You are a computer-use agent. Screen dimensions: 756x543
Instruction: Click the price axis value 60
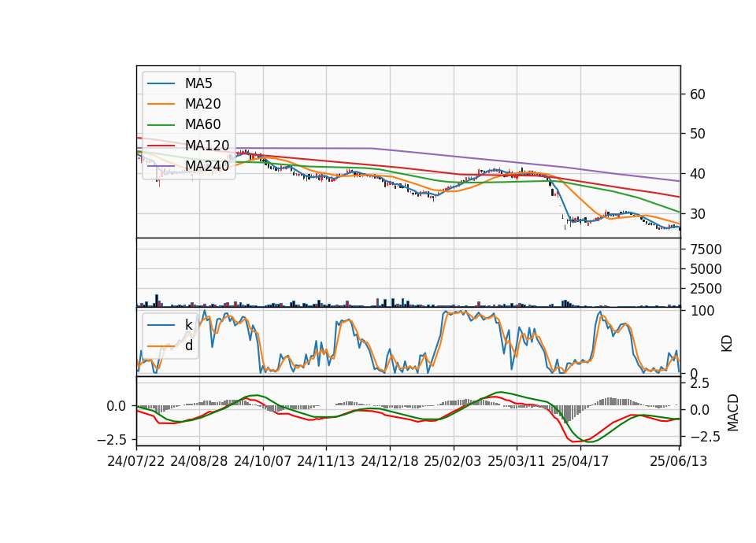698,94
